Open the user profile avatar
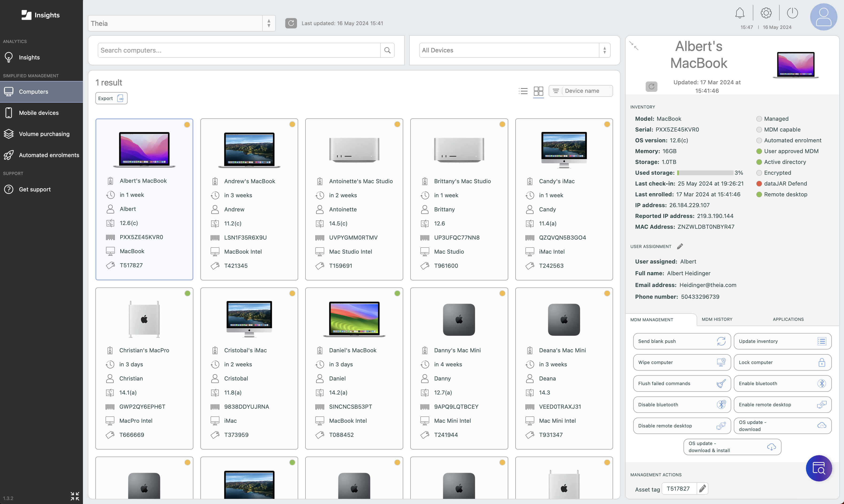844x504 pixels. 824,17
